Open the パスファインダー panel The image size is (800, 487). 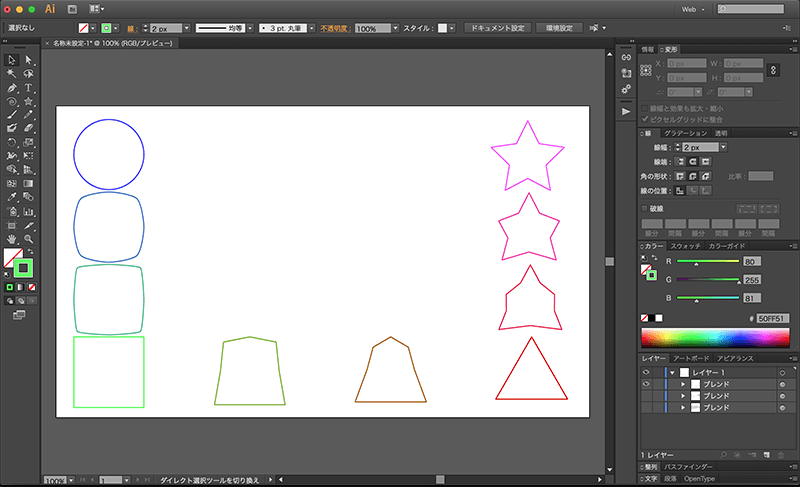pos(688,467)
